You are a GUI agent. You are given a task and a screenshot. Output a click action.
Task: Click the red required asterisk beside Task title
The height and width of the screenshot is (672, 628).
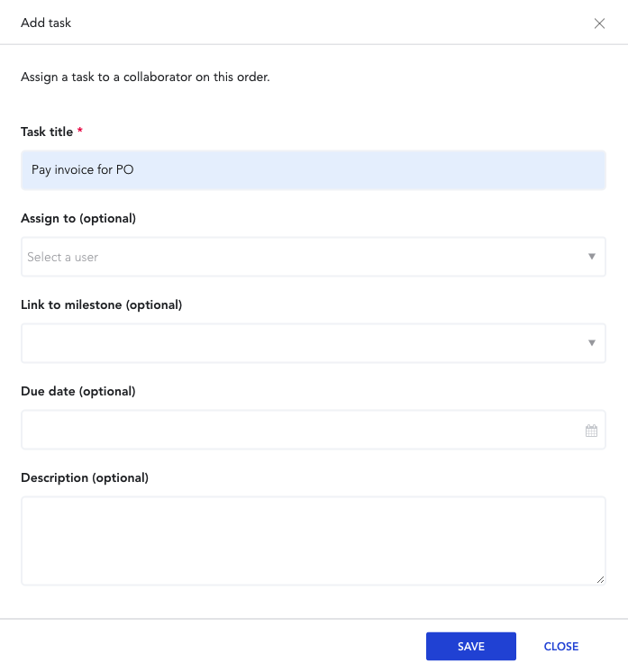click(x=79, y=130)
